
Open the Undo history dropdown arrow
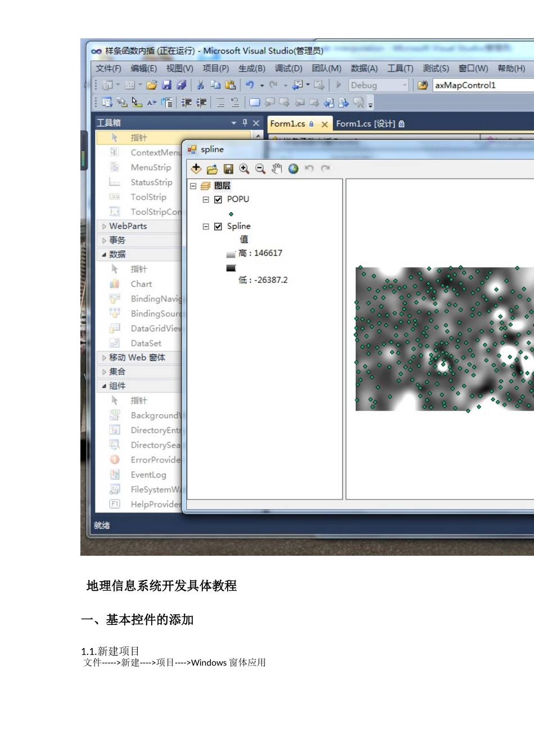pyautogui.click(x=262, y=85)
